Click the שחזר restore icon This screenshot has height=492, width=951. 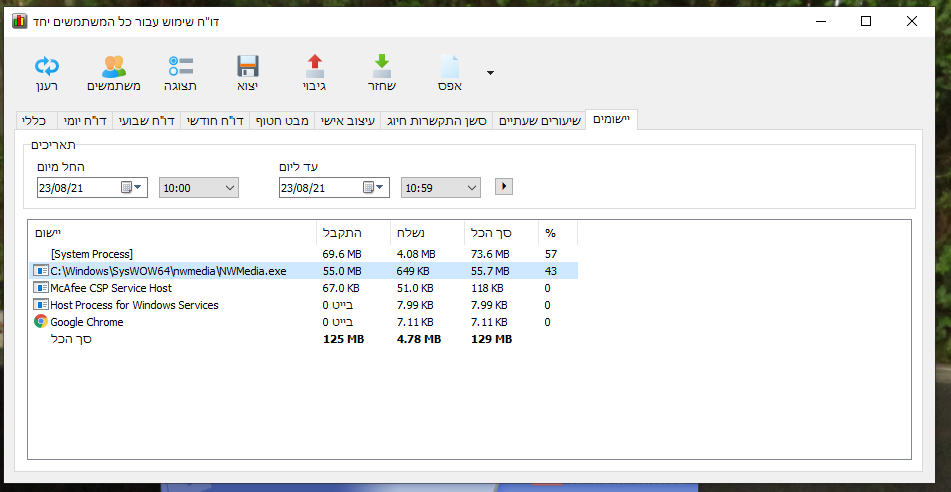coord(382,66)
